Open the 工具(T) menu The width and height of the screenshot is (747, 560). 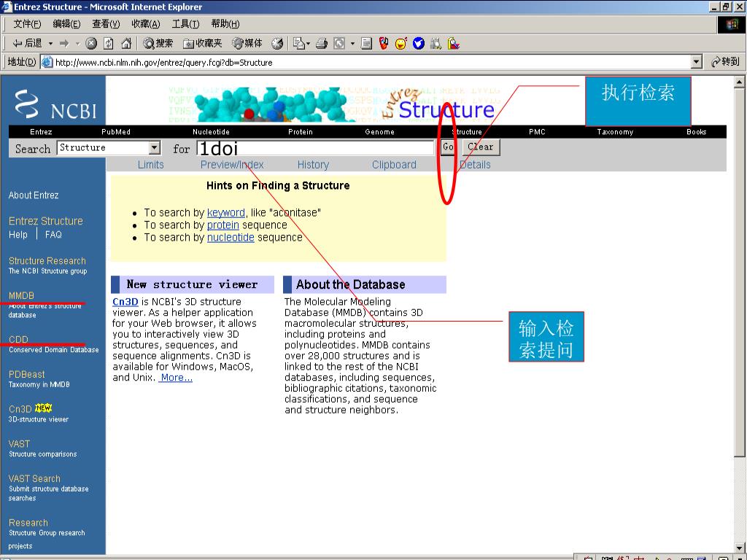click(185, 24)
